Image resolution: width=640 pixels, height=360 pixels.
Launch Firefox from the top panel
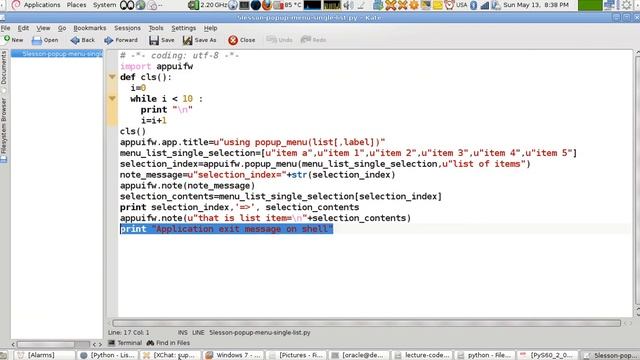[x=267, y=5]
